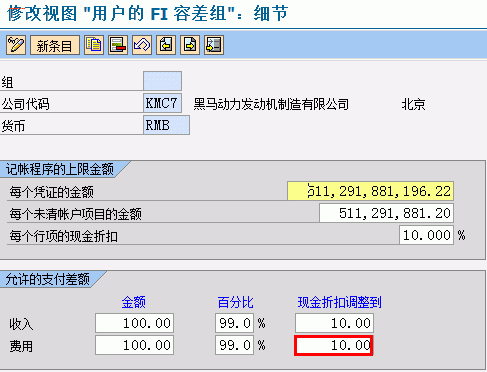The height and width of the screenshot is (372, 487).
Task: Click the 记帐程序的上限金额 section header
Action: (60, 169)
